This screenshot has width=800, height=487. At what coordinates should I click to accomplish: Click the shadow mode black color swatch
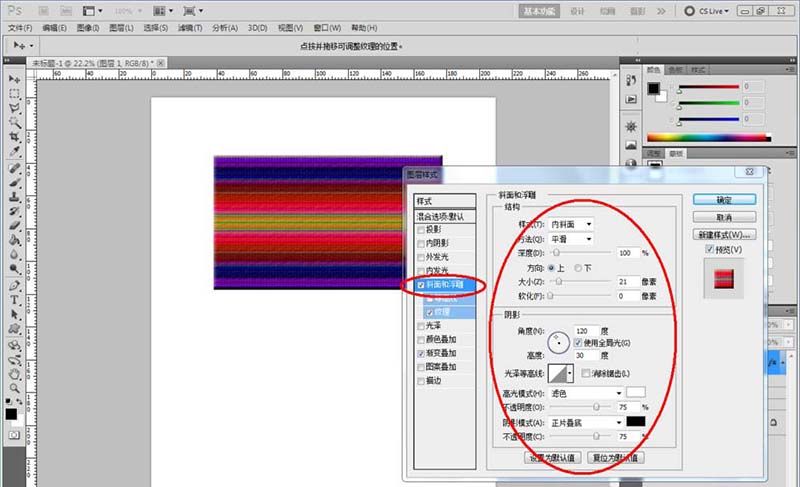(x=635, y=421)
